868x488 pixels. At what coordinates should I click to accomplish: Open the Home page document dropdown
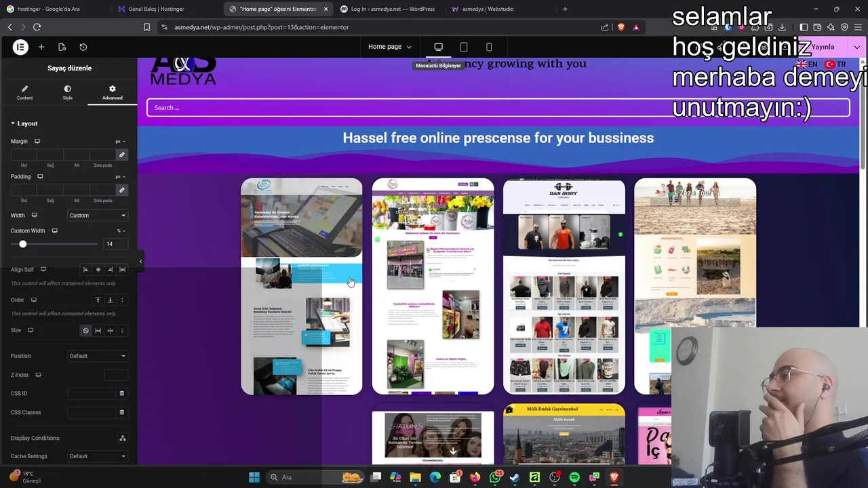click(x=390, y=47)
